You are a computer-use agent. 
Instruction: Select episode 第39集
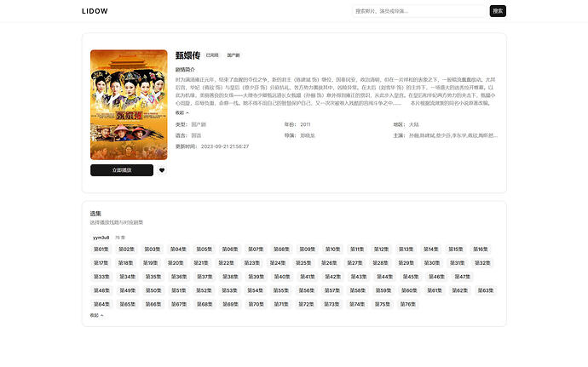click(257, 277)
